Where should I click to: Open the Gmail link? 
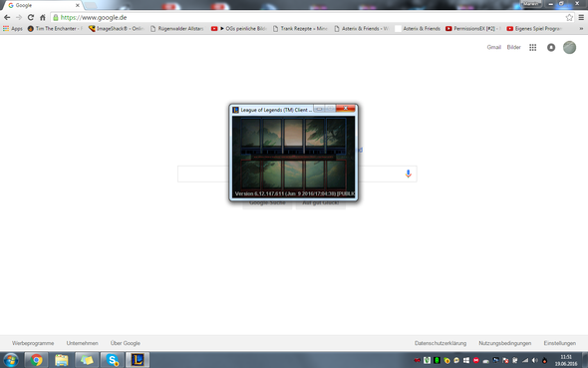coord(494,47)
